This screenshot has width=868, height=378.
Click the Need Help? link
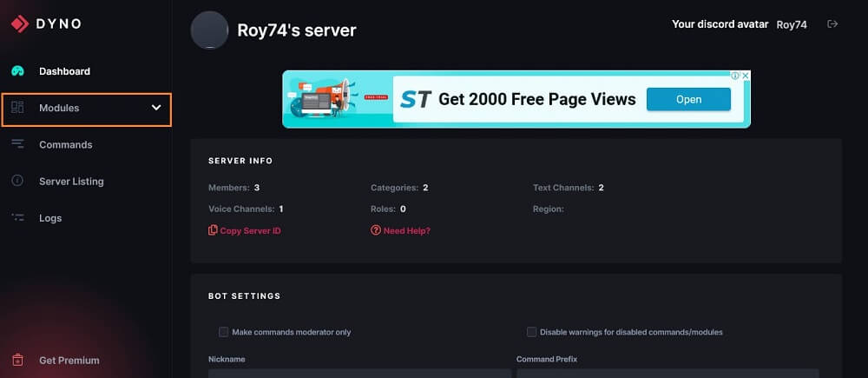click(407, 230)
